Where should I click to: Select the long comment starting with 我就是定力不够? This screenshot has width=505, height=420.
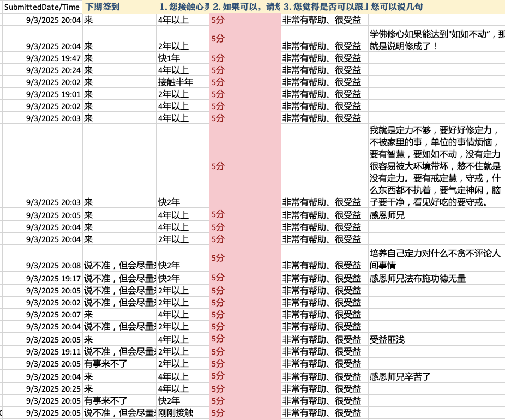point(436,166)
